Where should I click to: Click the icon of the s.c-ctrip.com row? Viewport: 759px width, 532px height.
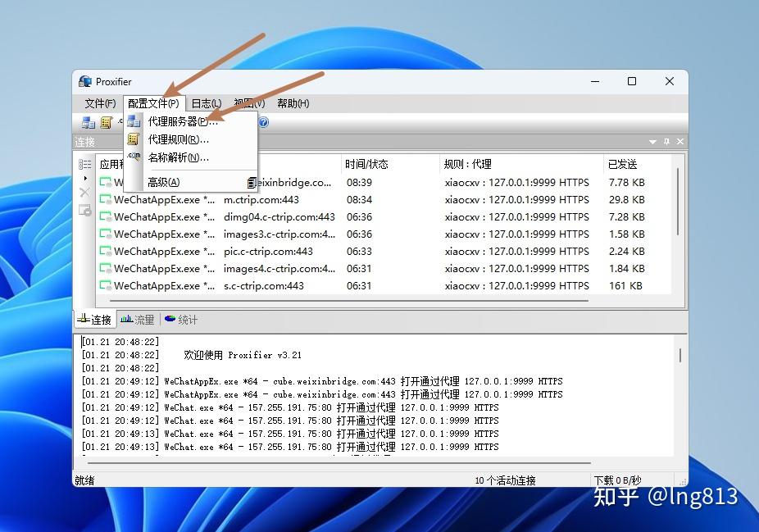click(106, 285)
